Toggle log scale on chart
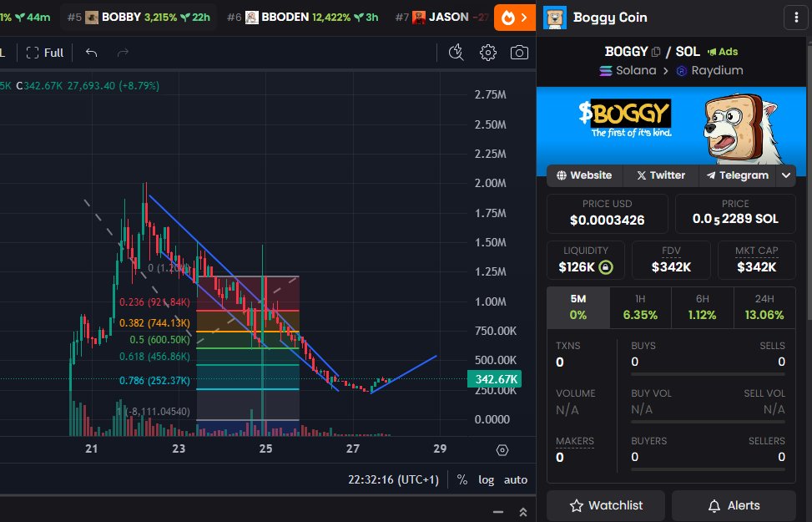The width and height of the screenshot is (812, 522). tap(486, 480)
